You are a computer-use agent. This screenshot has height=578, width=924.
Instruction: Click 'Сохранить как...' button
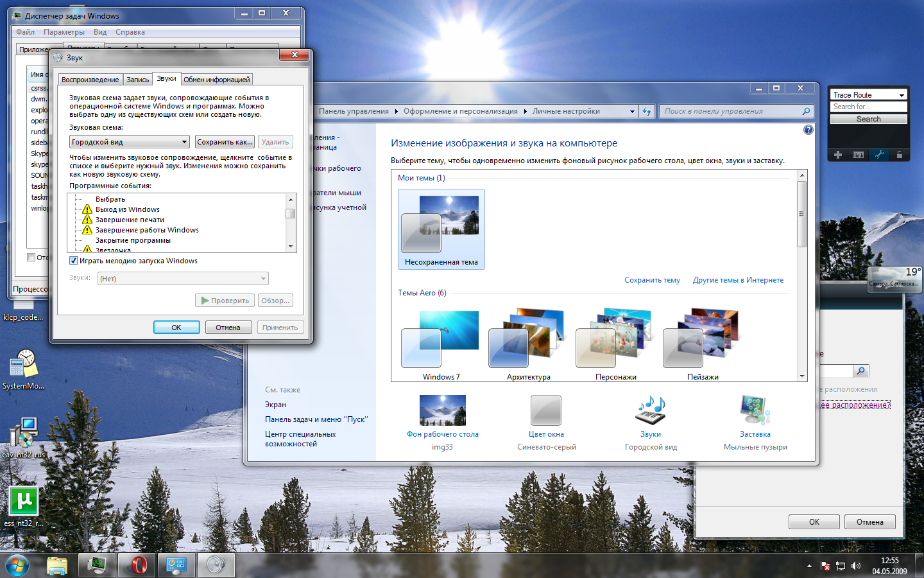point(225,142)
